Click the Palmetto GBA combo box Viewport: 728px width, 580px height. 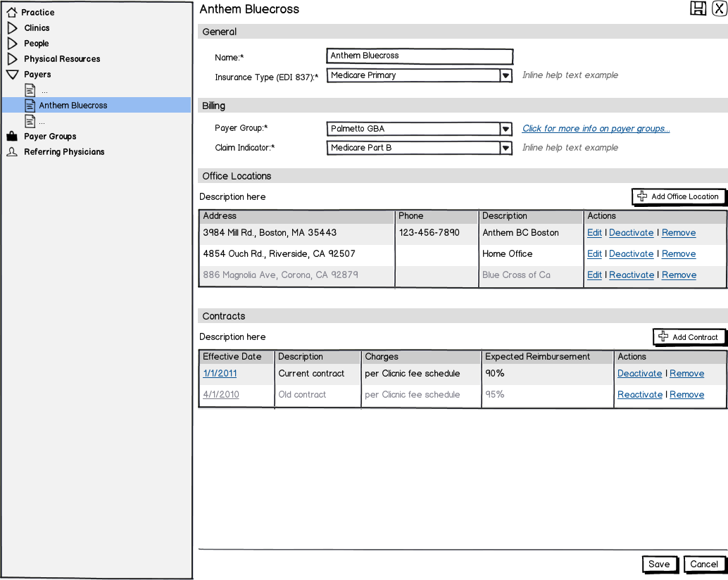click(419, 129)
